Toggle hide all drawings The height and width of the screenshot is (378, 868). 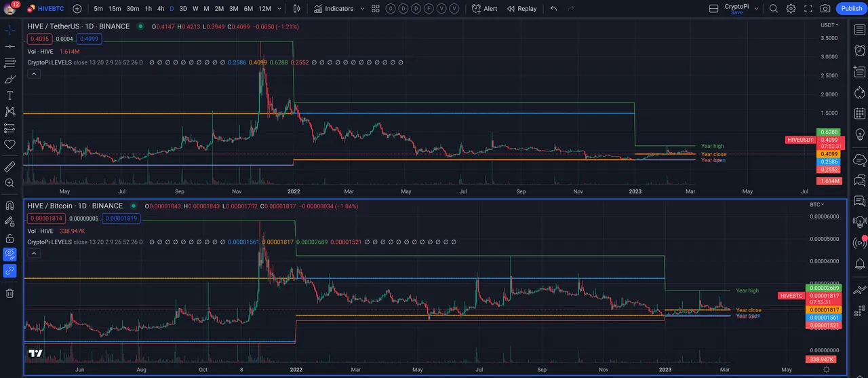click(x=9, y=254)
